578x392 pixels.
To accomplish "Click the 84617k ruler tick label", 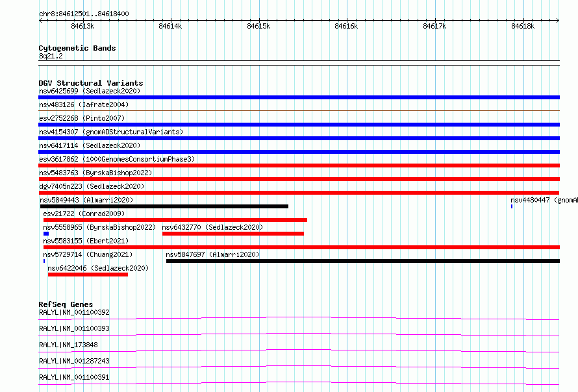I will (x=434, y=26).
